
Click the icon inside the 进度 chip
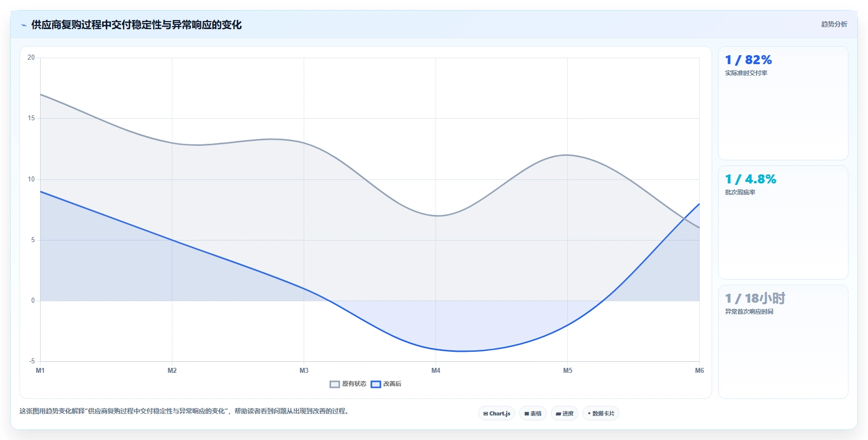pyautogui.click(x=558, y=414)
